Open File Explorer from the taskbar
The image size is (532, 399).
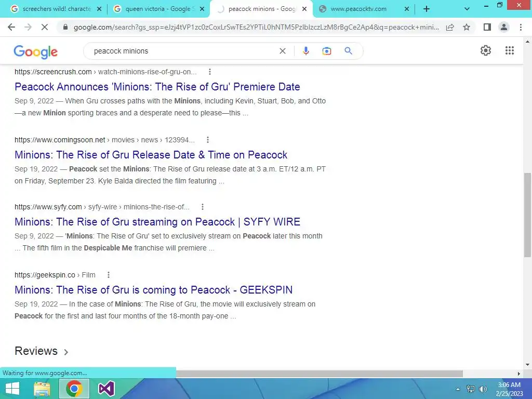click(x=42, y=389)
